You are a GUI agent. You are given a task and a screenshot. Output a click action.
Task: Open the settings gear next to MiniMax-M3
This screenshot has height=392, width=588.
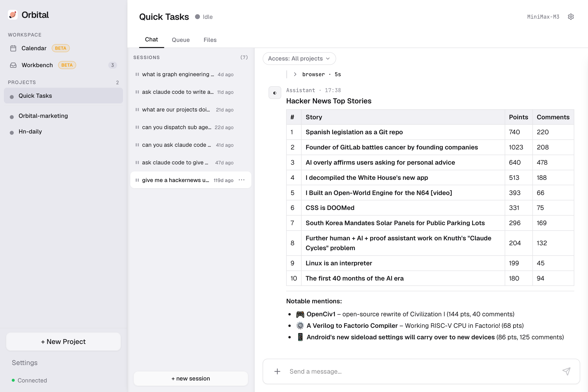point(571,17)
